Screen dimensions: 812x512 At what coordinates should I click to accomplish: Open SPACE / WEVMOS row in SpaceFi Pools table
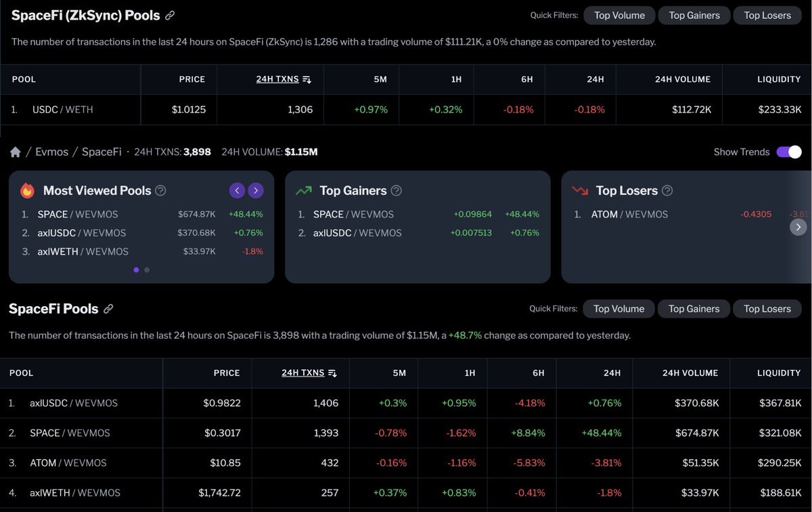coord(406,433)
